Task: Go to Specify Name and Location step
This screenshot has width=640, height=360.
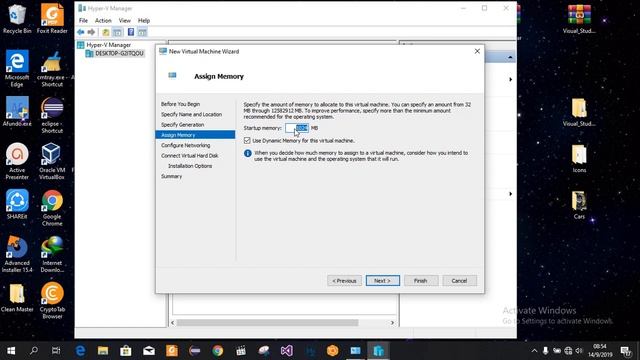Action: 191,114
